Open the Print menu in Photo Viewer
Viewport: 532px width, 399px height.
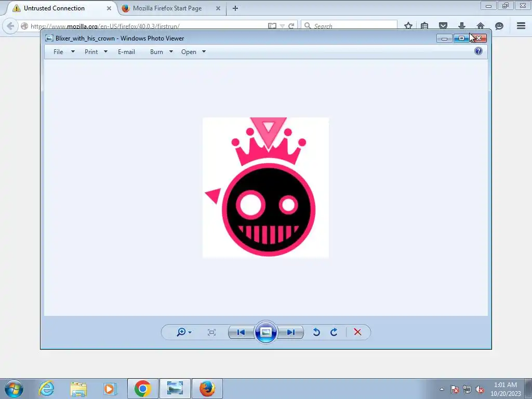(91, 52)
